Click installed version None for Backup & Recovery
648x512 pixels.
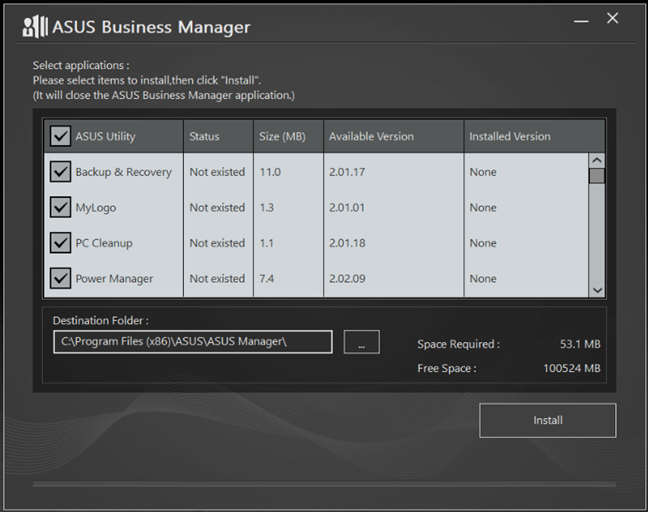point(483,172)
